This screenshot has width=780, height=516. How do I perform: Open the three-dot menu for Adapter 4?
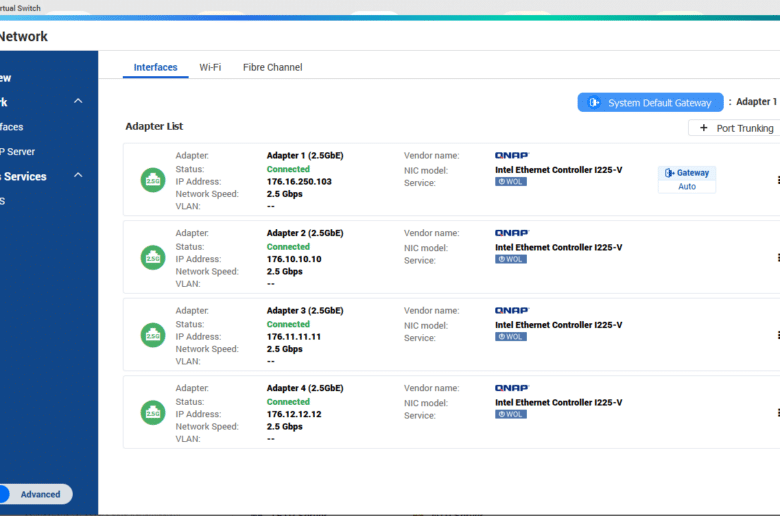[x=778, y=413]
